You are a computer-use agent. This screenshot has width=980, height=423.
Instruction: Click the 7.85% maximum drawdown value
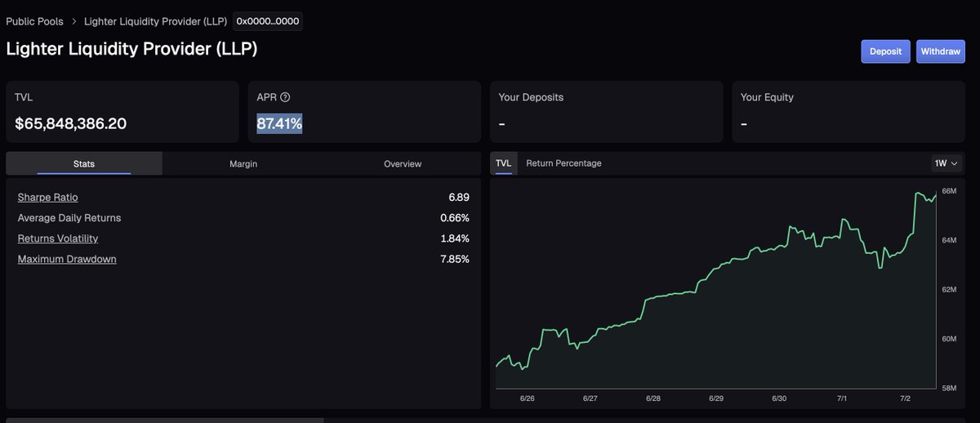(455, 259)
